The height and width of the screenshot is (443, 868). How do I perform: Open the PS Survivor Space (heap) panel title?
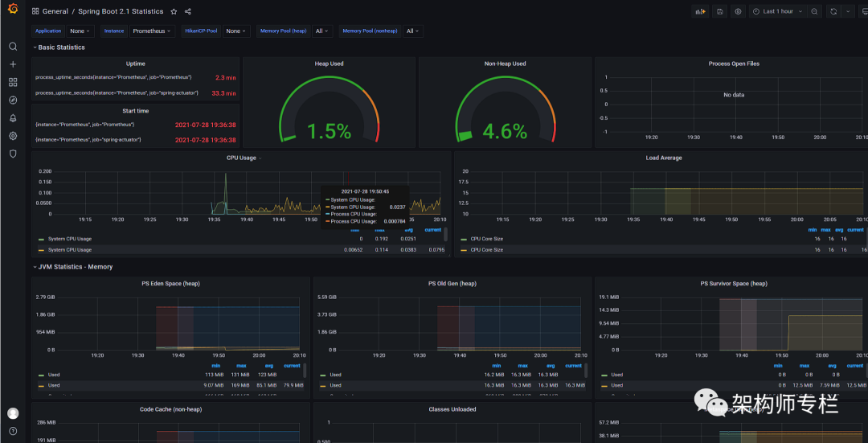(734, 284)
